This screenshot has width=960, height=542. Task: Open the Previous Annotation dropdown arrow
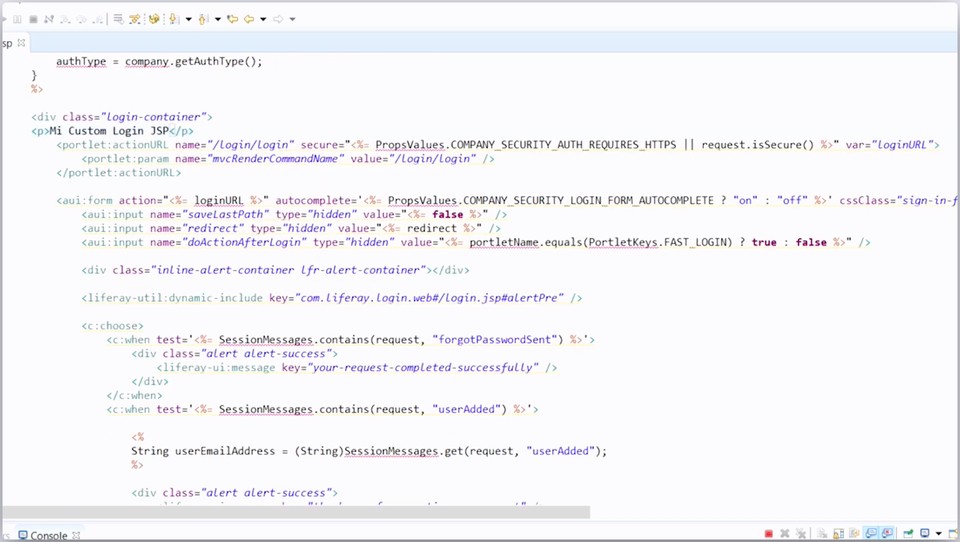pyautogui.click(x=218, y=19)
